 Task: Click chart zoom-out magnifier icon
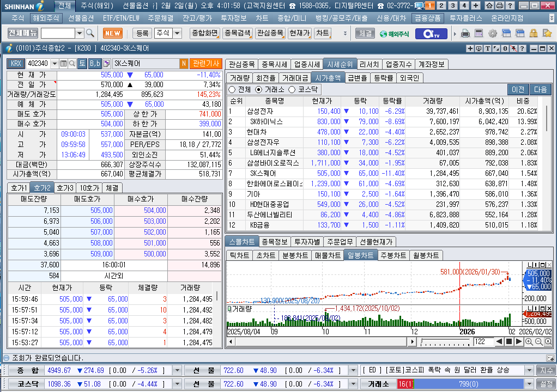point(538,341)
